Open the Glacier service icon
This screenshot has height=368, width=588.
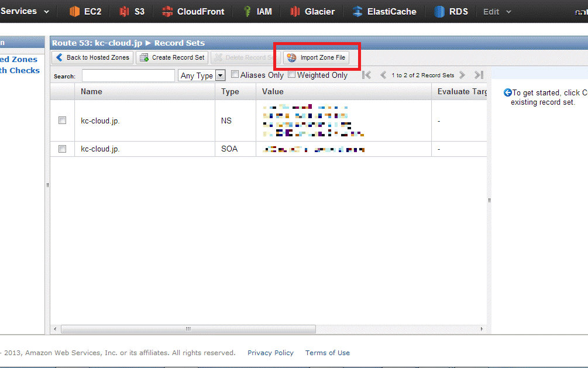coord(295,12)
